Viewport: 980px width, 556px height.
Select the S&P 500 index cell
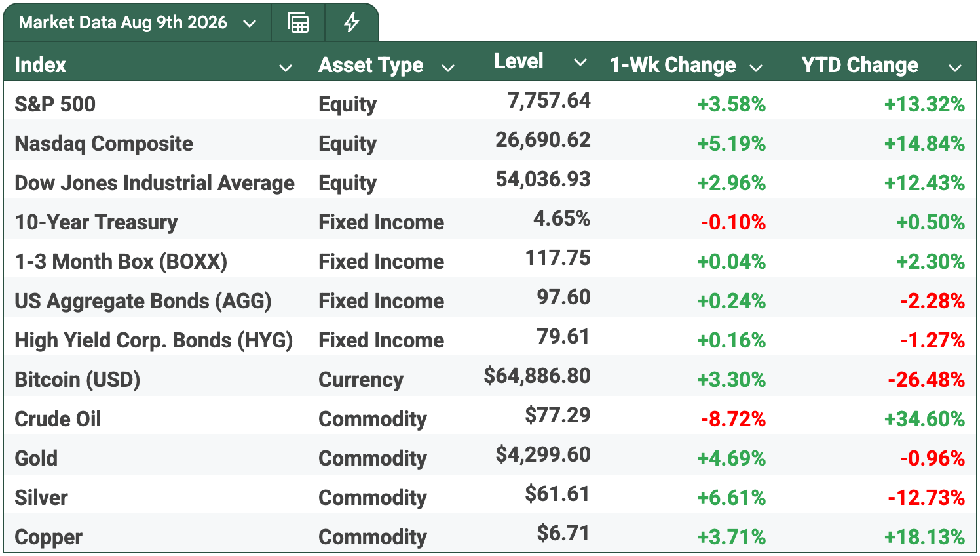55,104
